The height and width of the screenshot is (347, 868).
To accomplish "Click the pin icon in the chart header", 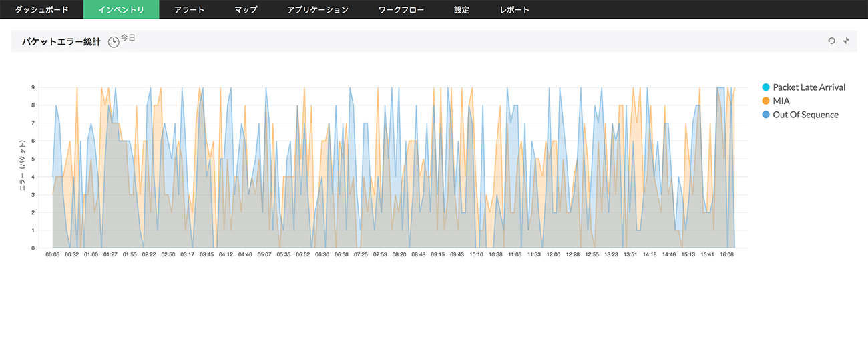I will coord(846,41).
